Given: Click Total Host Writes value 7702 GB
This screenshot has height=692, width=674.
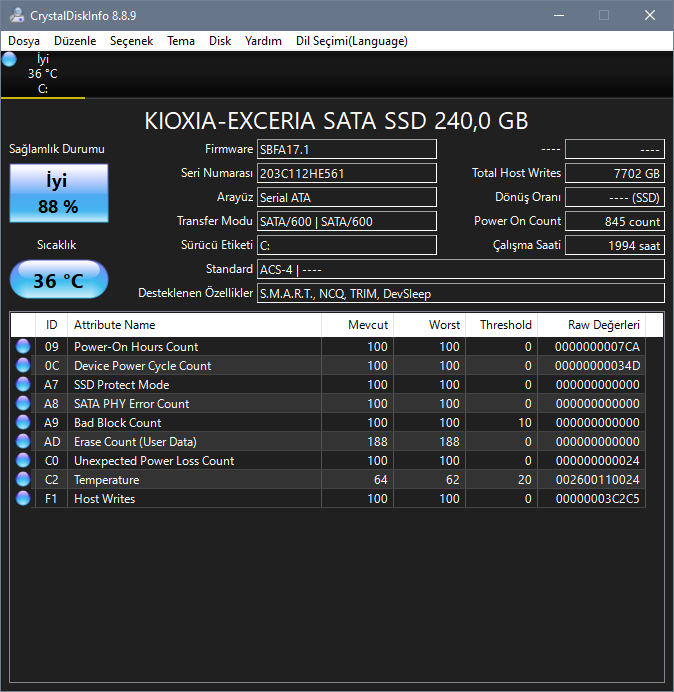Looking at the screenshot, I should (x=615, y=173).
